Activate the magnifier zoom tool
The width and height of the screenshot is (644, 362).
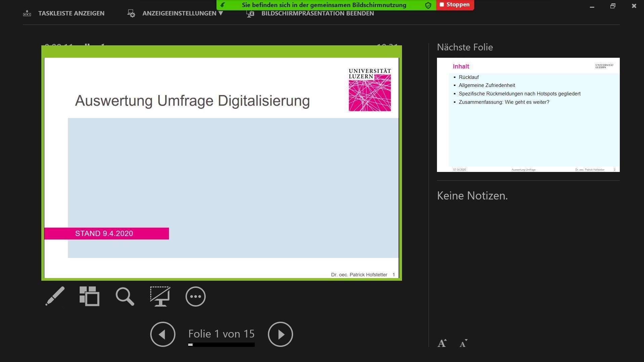(125, 296)
